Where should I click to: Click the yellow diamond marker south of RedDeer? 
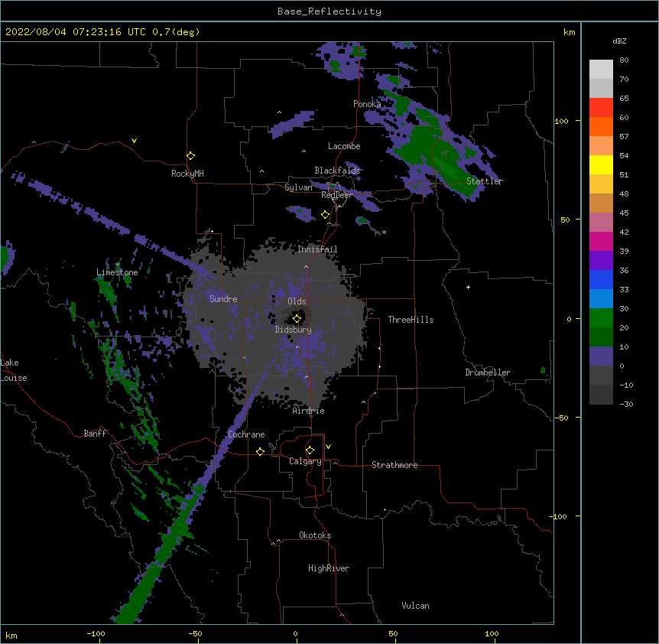[x=325, y=215]
